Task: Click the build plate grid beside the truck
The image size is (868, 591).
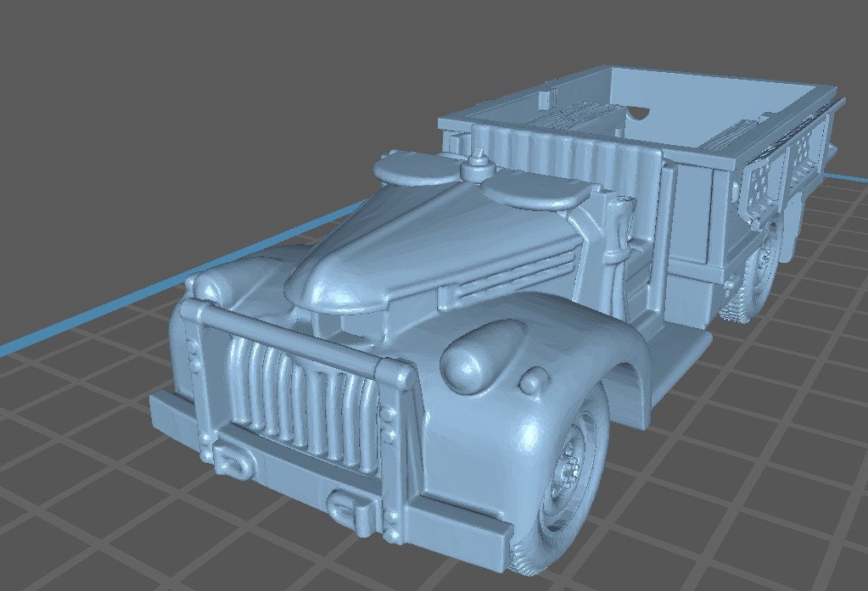Action: click(747, 475)
